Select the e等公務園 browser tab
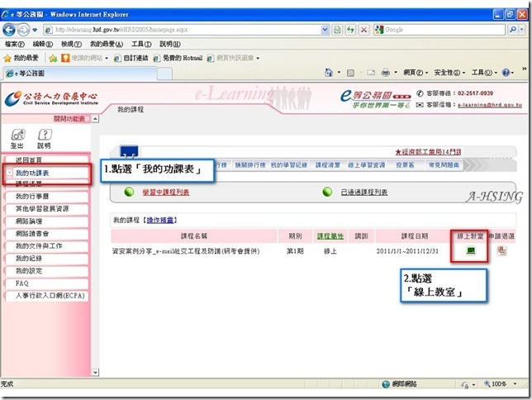 pyautogui.click(x=80, y=74)
